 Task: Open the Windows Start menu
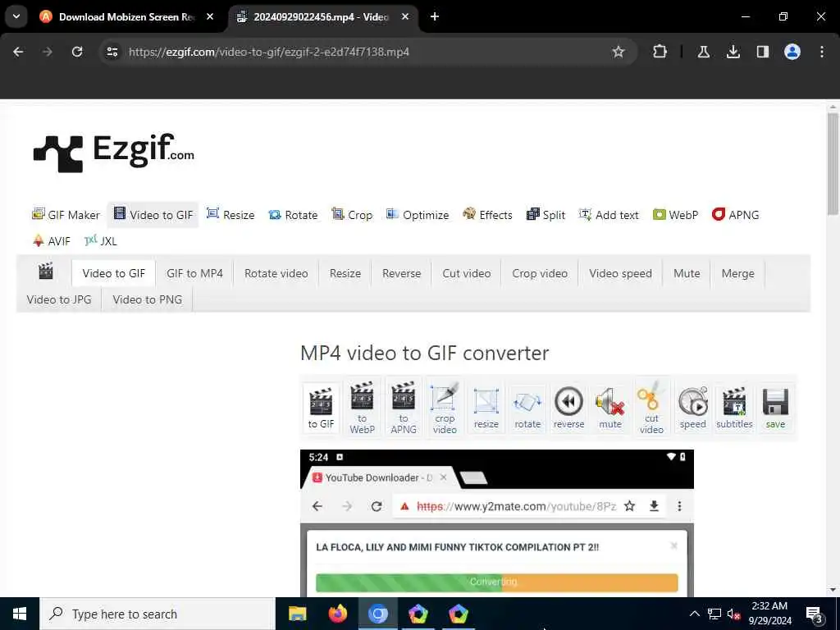pos(20,614)
